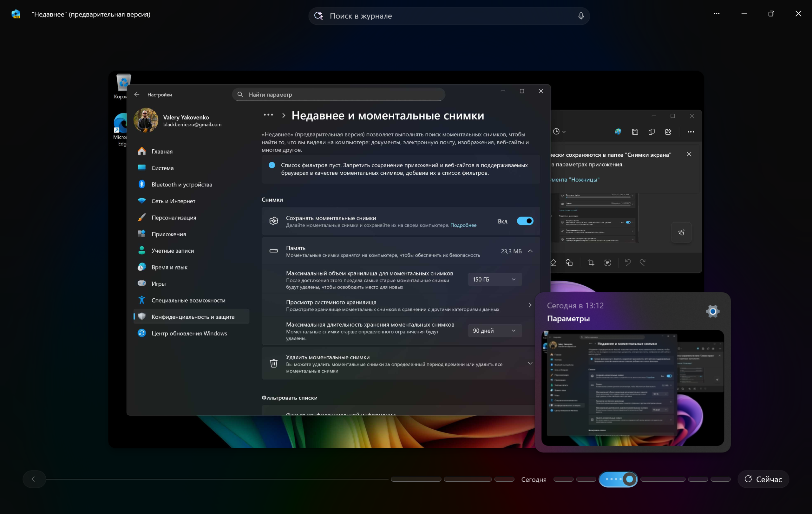Collapse the Память section chevron
The width and height of the screenshot is (812, 514).
click(x=530, y=251)
